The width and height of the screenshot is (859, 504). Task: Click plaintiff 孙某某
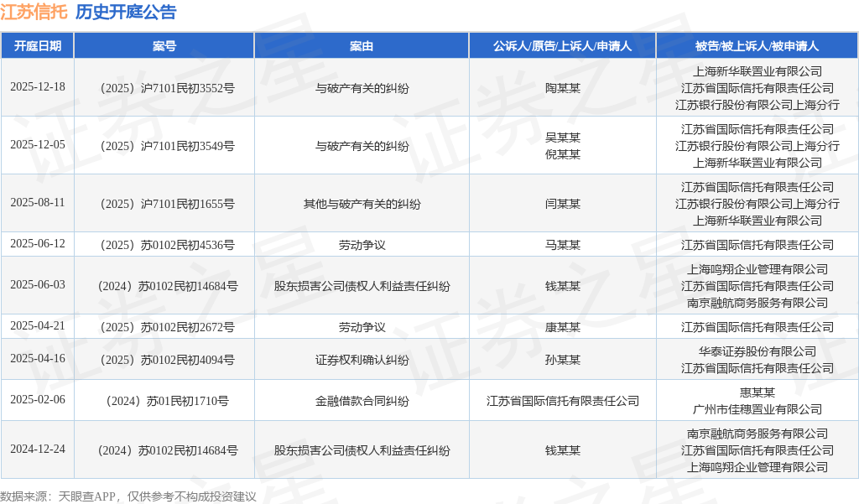tap(563, 360)
